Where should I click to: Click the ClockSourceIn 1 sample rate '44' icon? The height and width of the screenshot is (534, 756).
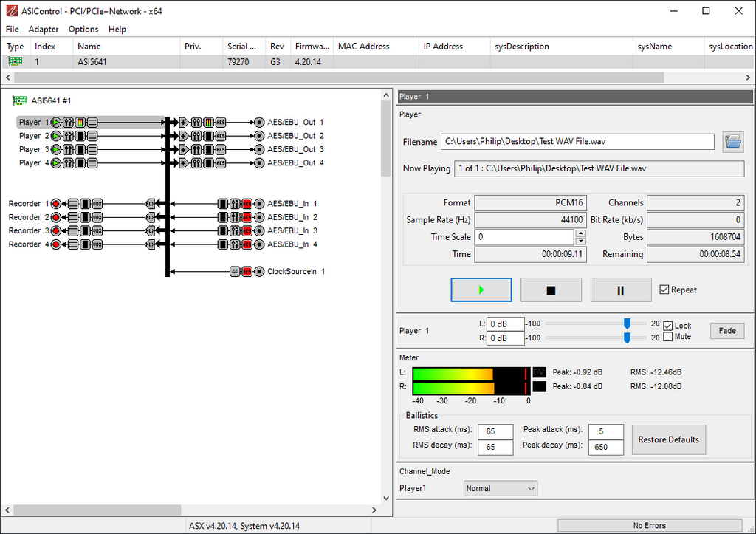(235, 272)
